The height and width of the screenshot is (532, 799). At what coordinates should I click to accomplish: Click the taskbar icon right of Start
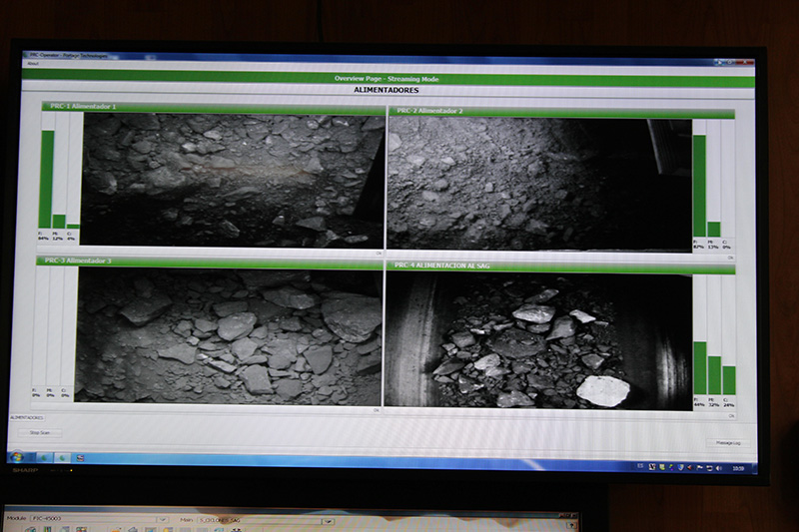pyautogui.click(x=44, y=457)
